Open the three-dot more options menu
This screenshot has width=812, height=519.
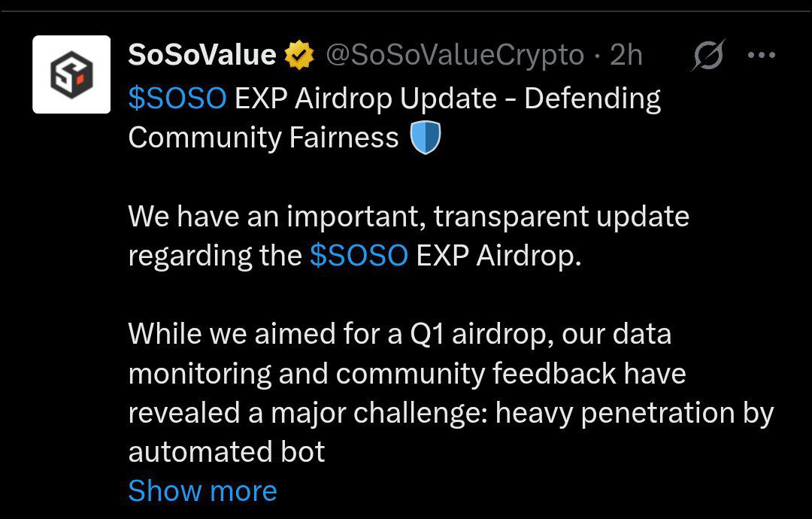pyautogui.click(x=762, y=55)
